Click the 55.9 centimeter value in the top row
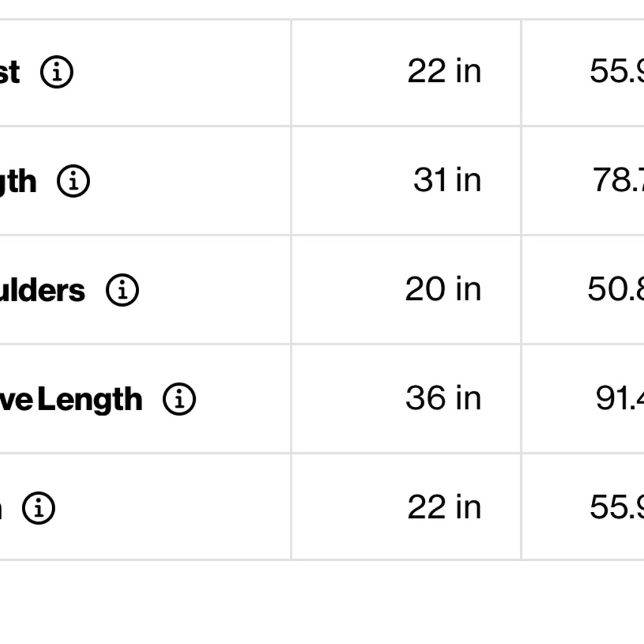The height and width of the screenshot is (644, 644). (x=616, y=71)
